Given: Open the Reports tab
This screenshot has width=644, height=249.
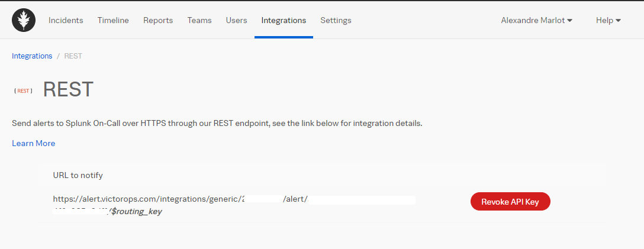Looking at the screenshot, I should (158, 20).
